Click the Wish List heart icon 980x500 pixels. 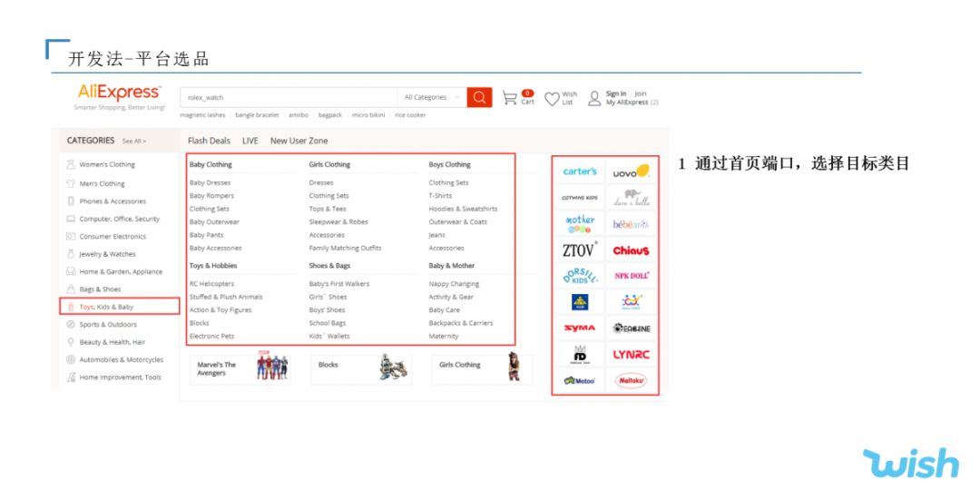552,99
